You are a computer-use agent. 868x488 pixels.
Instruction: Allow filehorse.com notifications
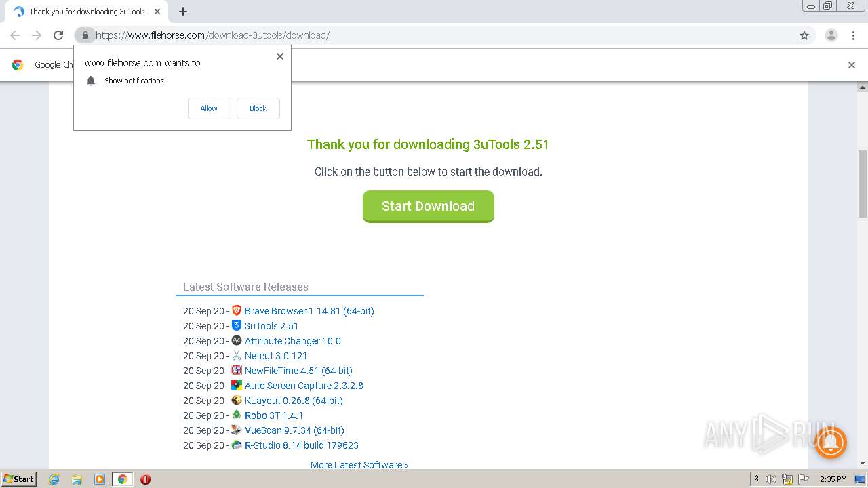pyautogui.click(x=209, y=108)
